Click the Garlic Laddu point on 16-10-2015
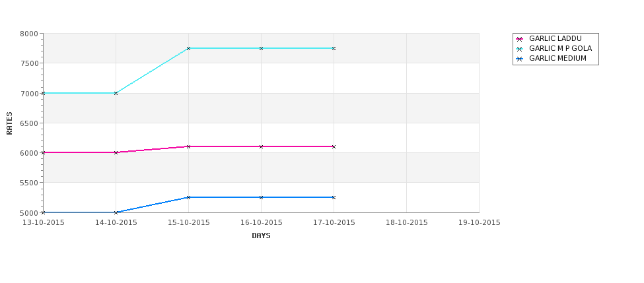 [261, 146]
